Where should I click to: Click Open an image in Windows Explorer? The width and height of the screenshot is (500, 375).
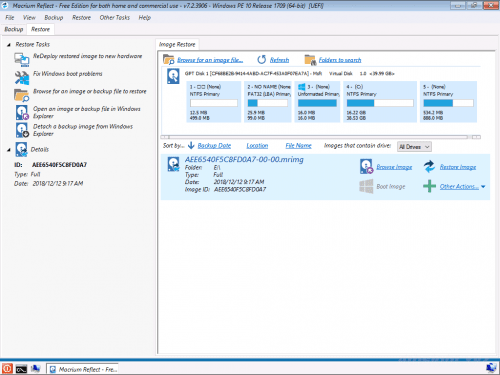(x=87, y=112)
